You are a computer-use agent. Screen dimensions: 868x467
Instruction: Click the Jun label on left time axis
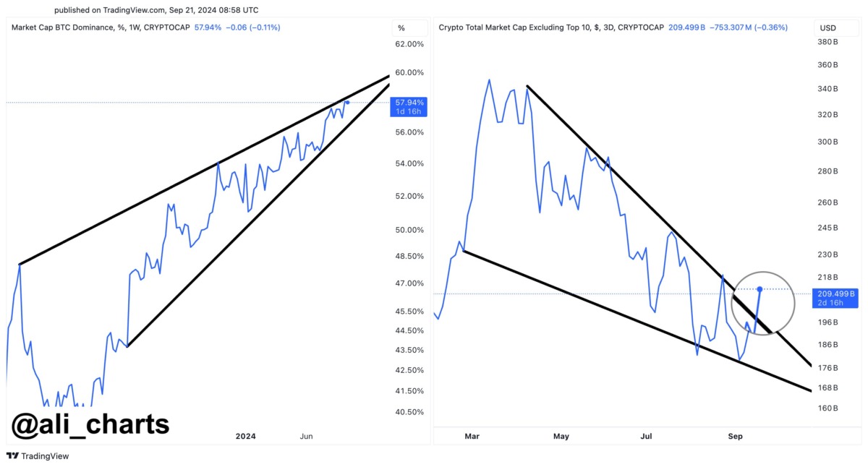(x=307, y=436)
